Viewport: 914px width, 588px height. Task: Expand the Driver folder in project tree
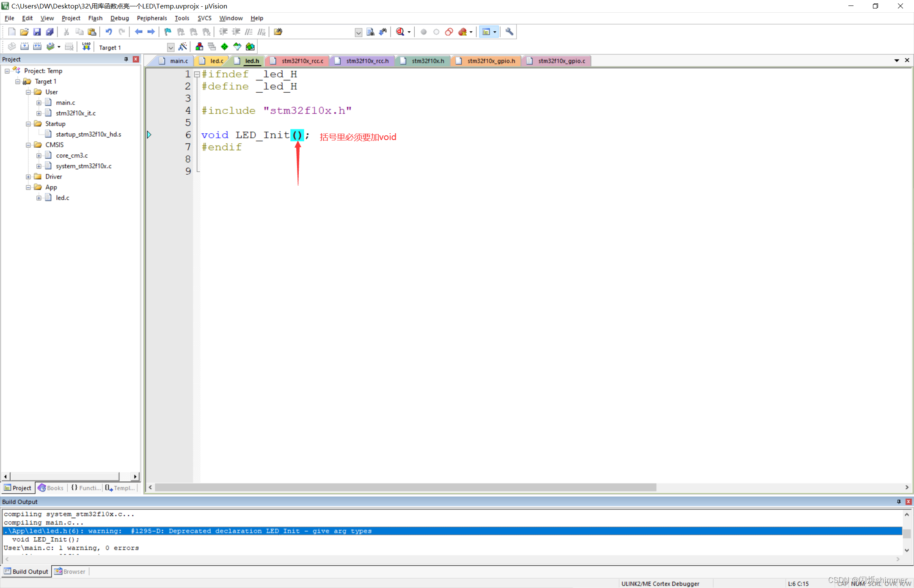28,177
